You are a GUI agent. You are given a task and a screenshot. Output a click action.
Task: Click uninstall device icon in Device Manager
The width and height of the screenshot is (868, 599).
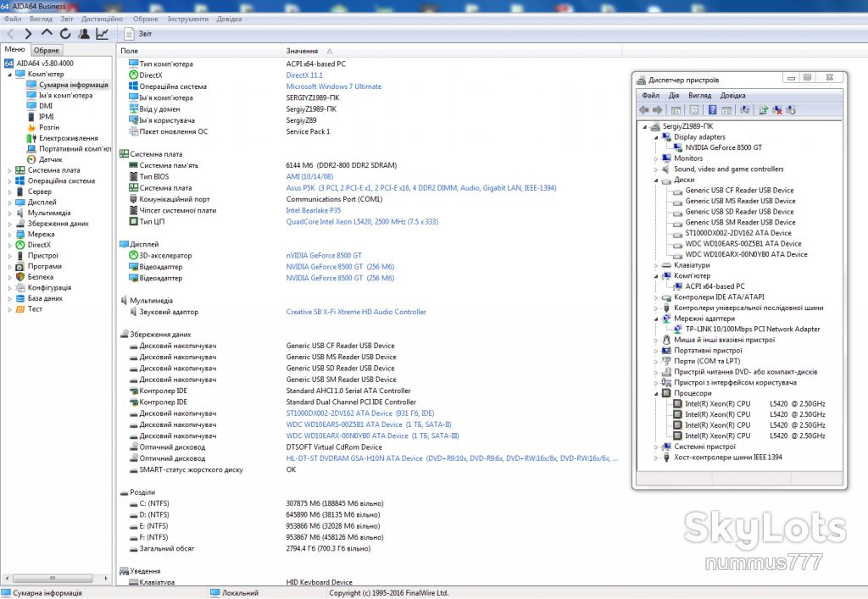click(777, 110)
